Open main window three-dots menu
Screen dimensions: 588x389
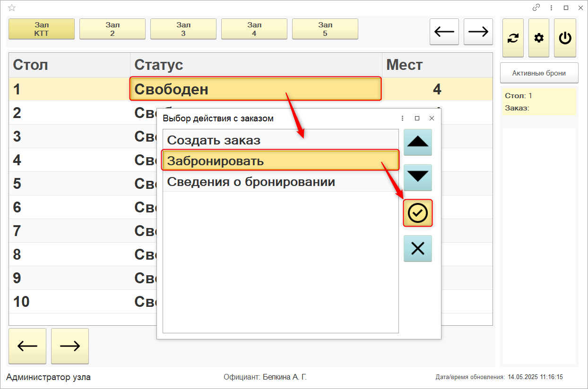(551, 8)
